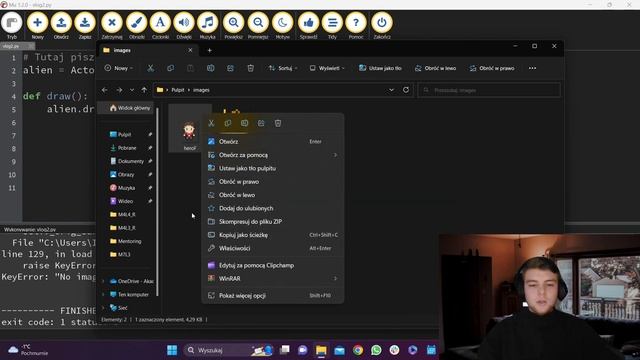Click the Explorer search field
640x360 pixels.
[489, 90]
